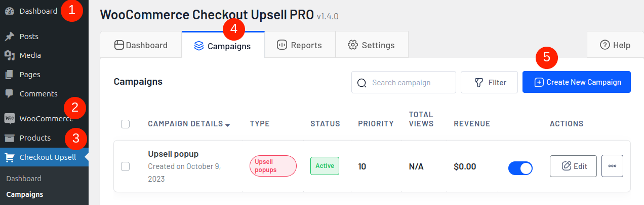Switch to the Reports tab
Image resolution: width=644 pixels, height=205 pixels.
pyautogui.click(x=299, y=45)
